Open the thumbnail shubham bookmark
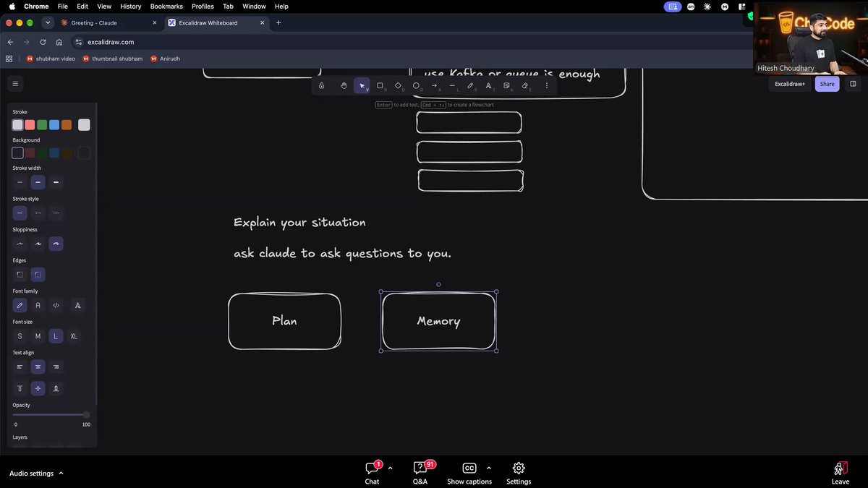 pyautogui.click(x=112, y=59)
